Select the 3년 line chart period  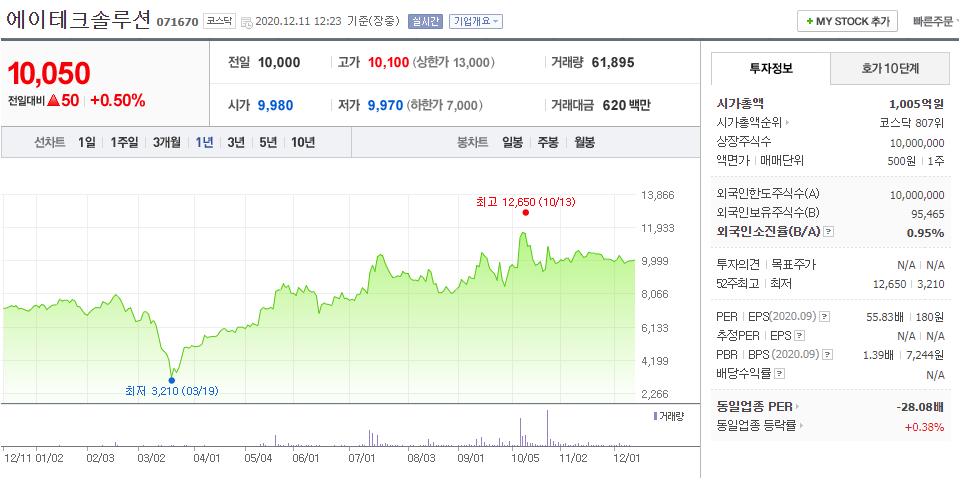click(x=236, y=142)
